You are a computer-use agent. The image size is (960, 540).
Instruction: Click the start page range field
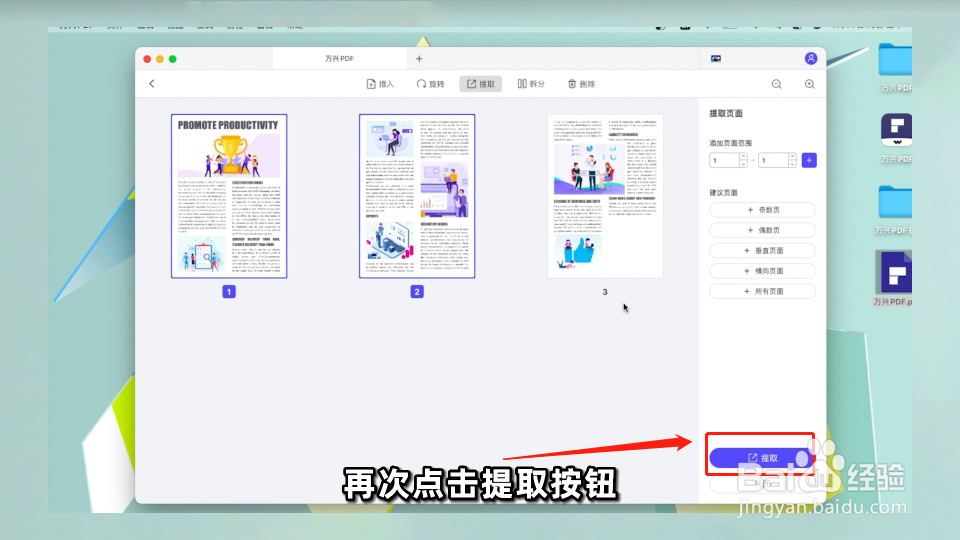[724, 160]
